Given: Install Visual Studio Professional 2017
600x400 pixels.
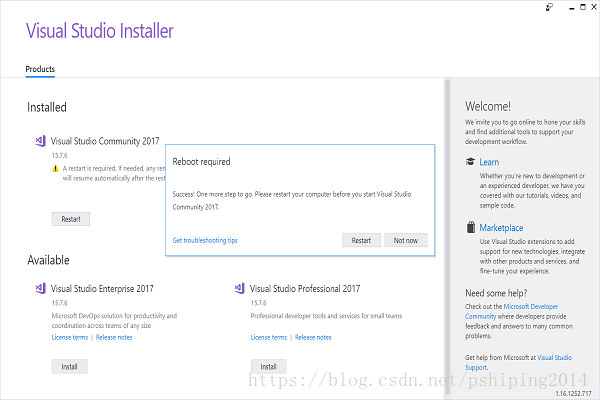Looking at the screenshot, I should (269, 366).
